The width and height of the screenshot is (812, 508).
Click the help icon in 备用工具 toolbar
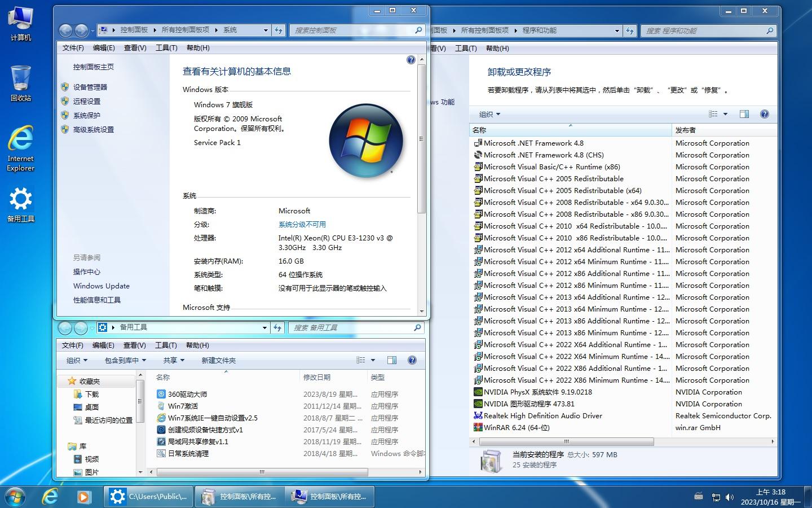click(x=412, y=360)
